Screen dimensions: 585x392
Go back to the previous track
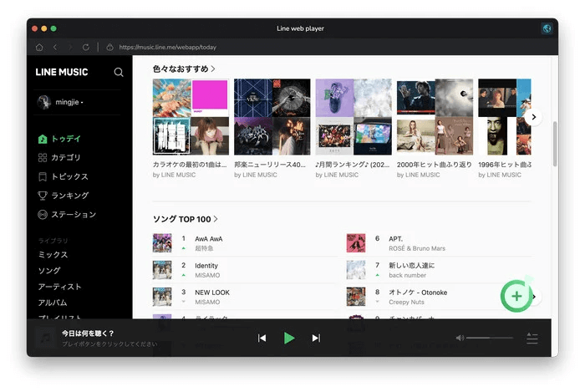[x=262, y=338]
